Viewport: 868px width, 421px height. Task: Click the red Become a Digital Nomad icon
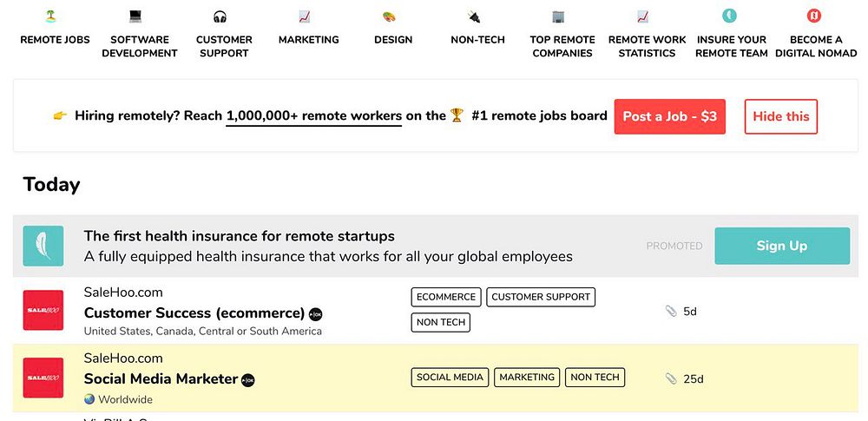[x=814, y=16]
